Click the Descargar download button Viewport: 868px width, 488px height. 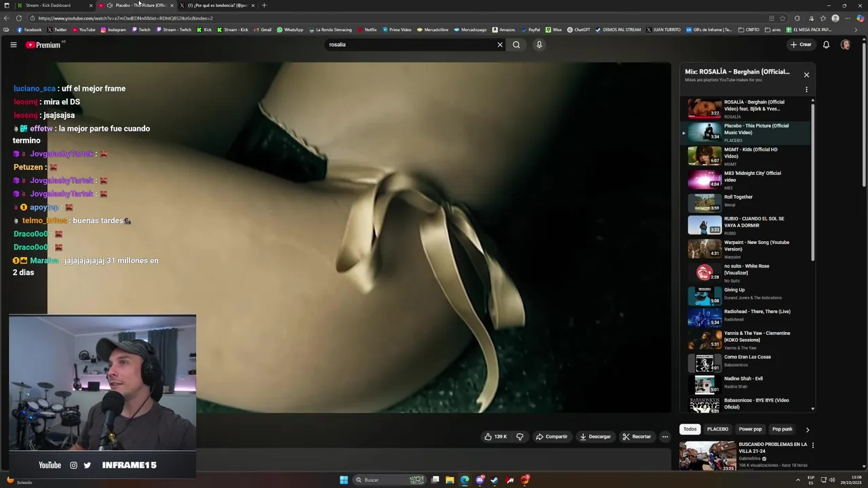595,436
